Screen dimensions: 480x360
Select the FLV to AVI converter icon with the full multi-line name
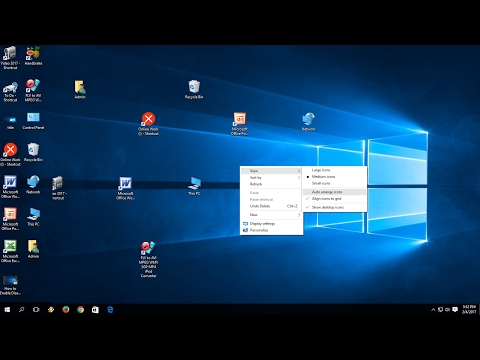(148, 259)
